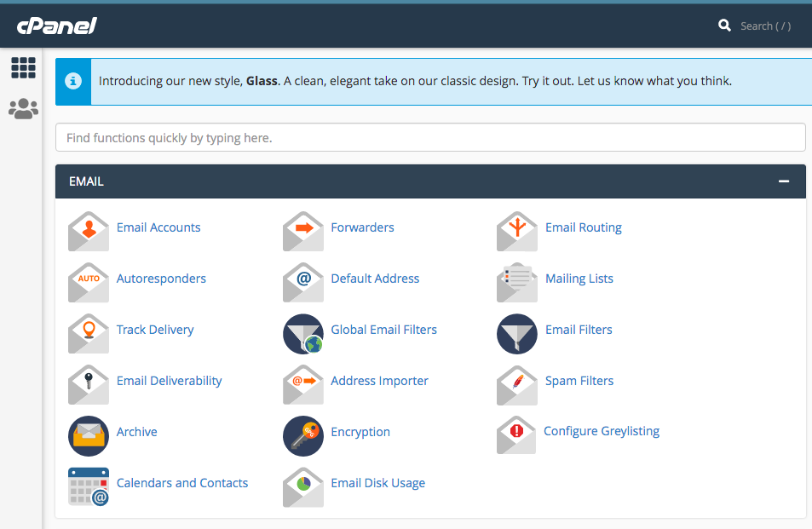812x529 pixels.
Task: Click the bold word Glass in banner
Action: [262, 81]
